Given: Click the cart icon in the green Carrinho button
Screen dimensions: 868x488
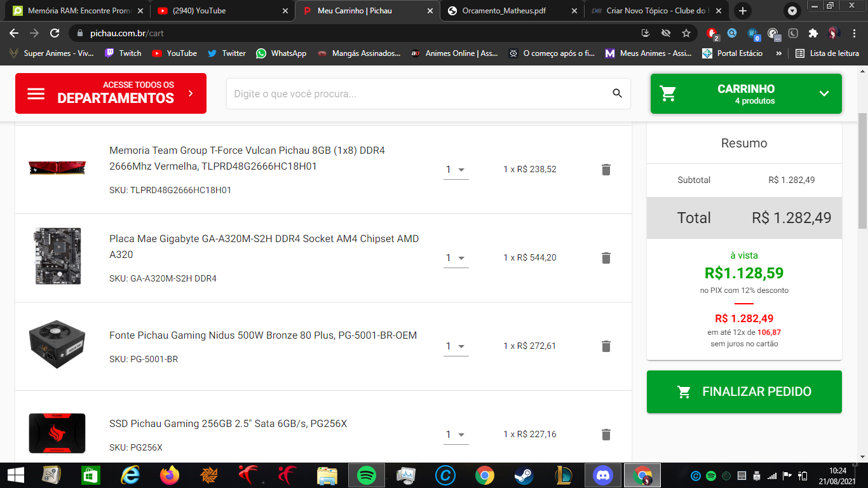Looking at the screenshot, I should [668, 93].
